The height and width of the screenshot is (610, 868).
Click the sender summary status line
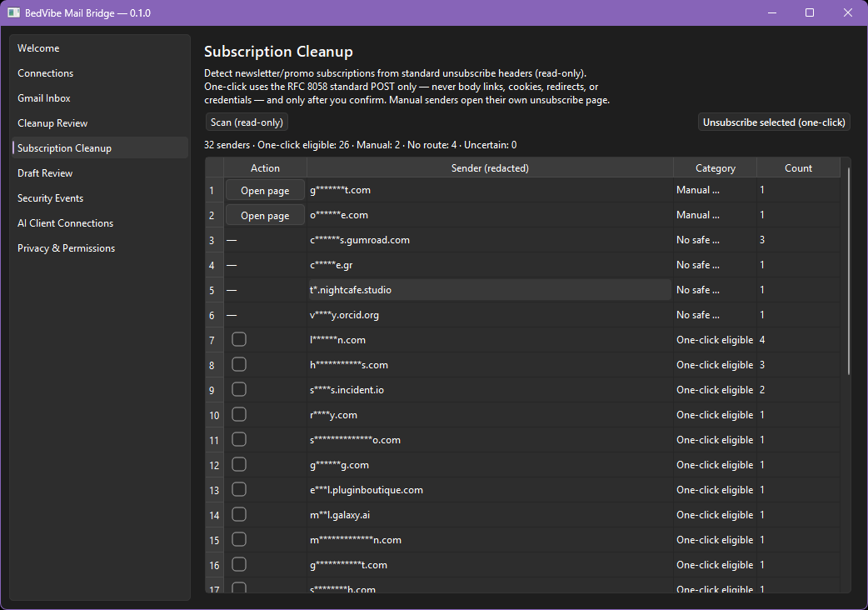click(361, 145)
